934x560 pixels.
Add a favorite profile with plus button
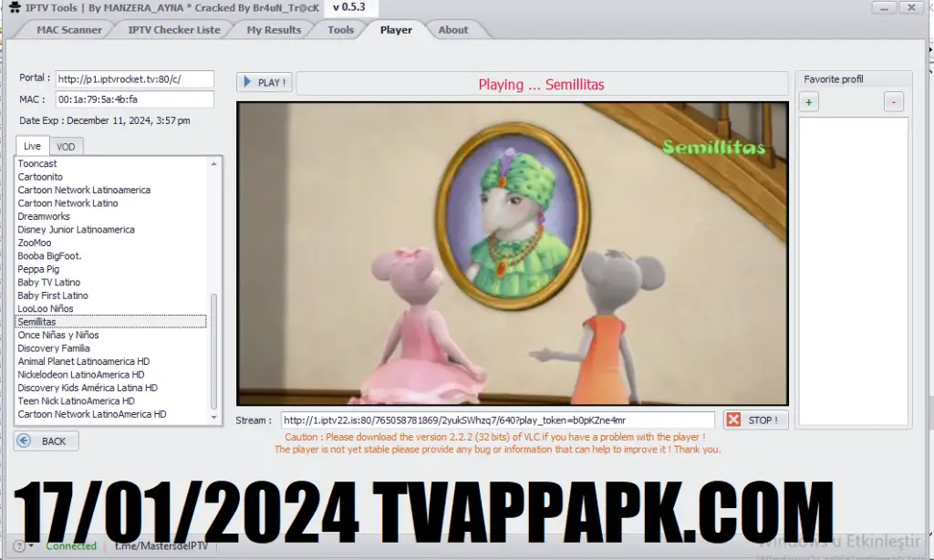coord(808,102)
